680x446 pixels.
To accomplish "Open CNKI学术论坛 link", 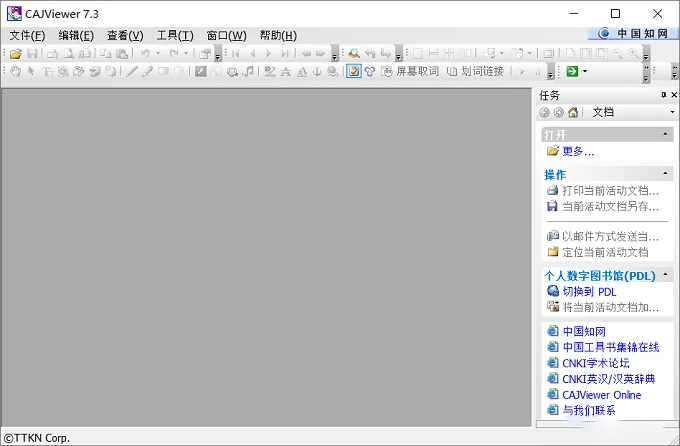I will [x=595, y=363].
